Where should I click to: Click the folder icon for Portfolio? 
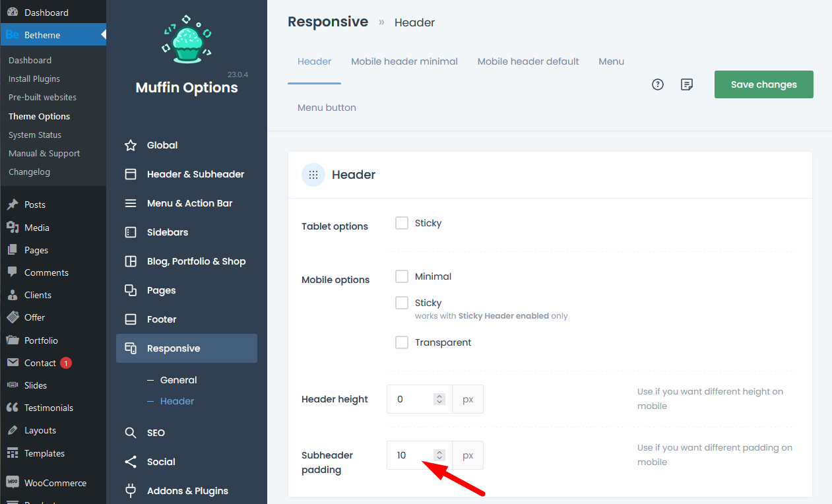tap(13, 340)
